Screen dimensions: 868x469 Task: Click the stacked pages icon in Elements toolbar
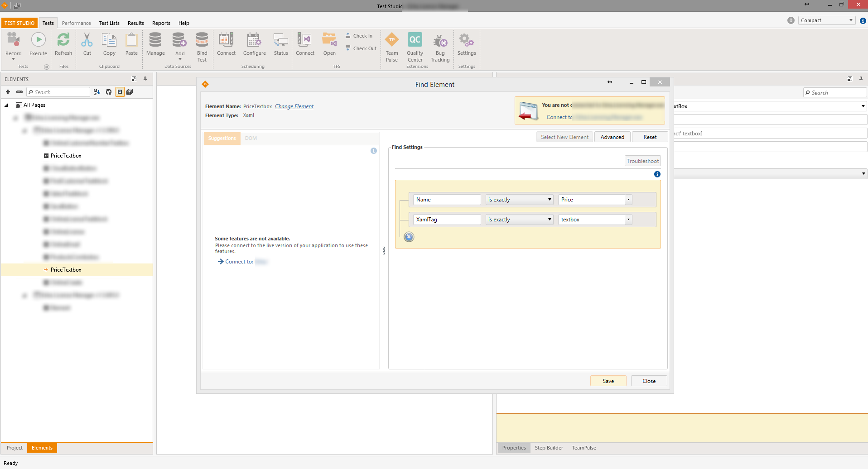(130, 92)
